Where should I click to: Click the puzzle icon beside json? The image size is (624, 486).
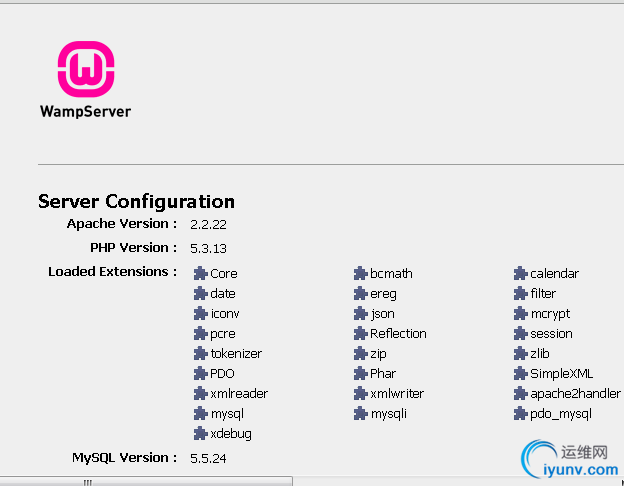tap(361, 314)
